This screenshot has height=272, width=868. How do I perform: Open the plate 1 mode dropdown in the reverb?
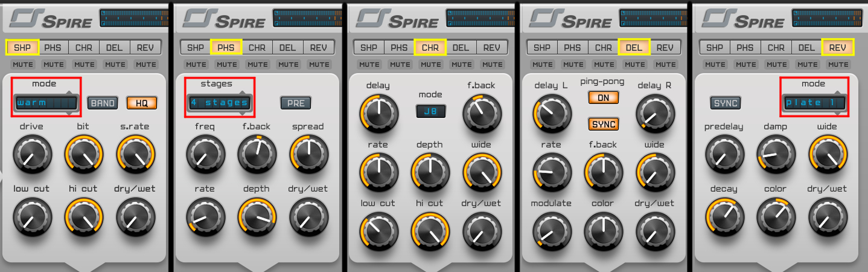[814, 103]
